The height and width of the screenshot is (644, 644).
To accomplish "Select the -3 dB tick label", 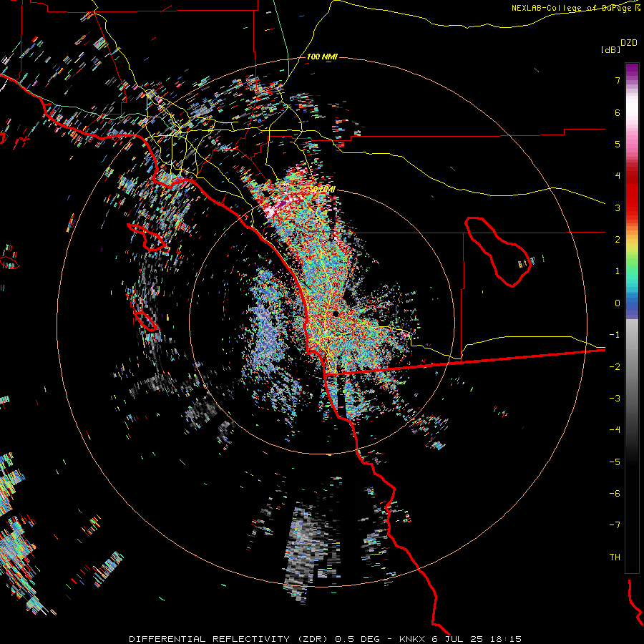I will pyautogui.click(x=615, y=399).
